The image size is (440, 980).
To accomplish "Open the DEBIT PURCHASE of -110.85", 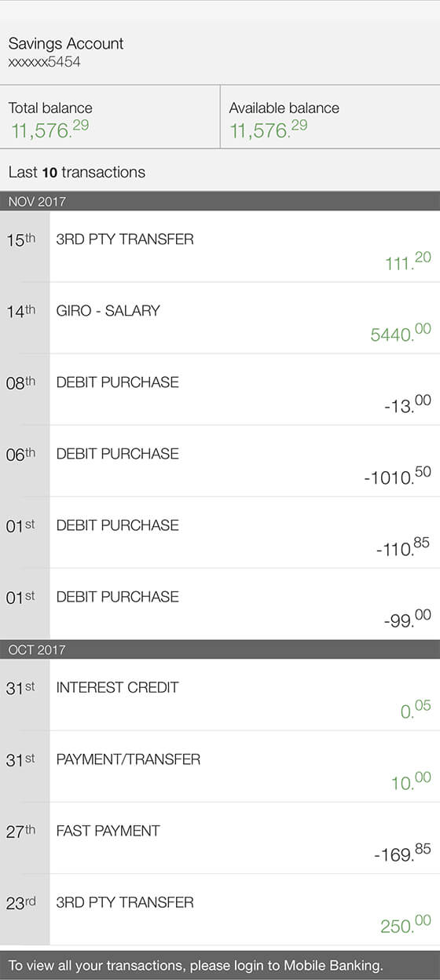I will click(x=220, y=532).
